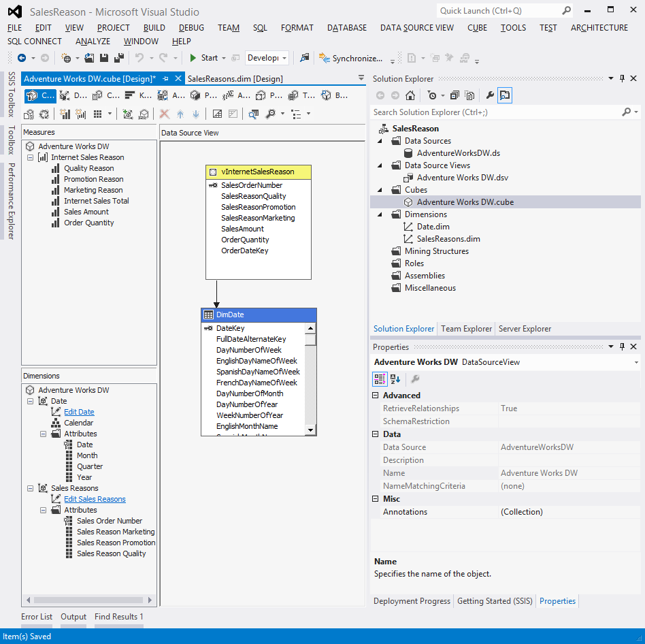Click the Solution Explorer Properties wrench icon
Viewport: 645px width, 644px height.
tap(489, 95)
